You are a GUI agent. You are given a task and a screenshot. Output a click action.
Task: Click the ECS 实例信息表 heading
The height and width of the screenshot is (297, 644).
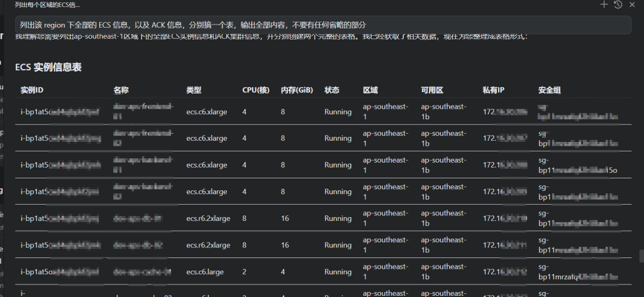click(48, 67)
